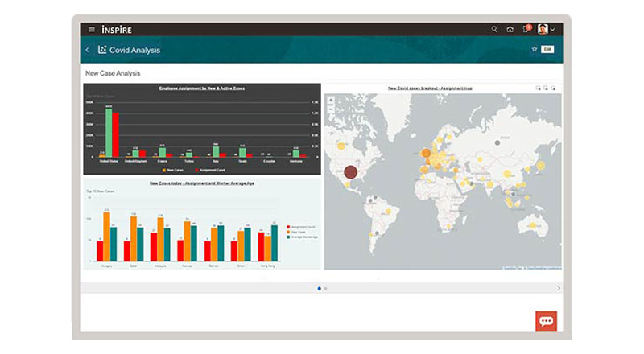The height and width of the screenshot is (354, 644).
Task: Select the second page indicator dot
Action: click(325, 288)
